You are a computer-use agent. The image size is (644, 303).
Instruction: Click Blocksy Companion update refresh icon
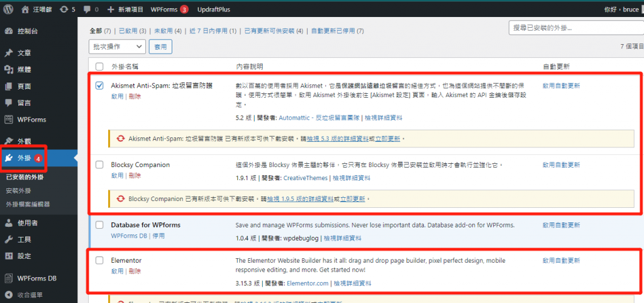coord(120,199)
